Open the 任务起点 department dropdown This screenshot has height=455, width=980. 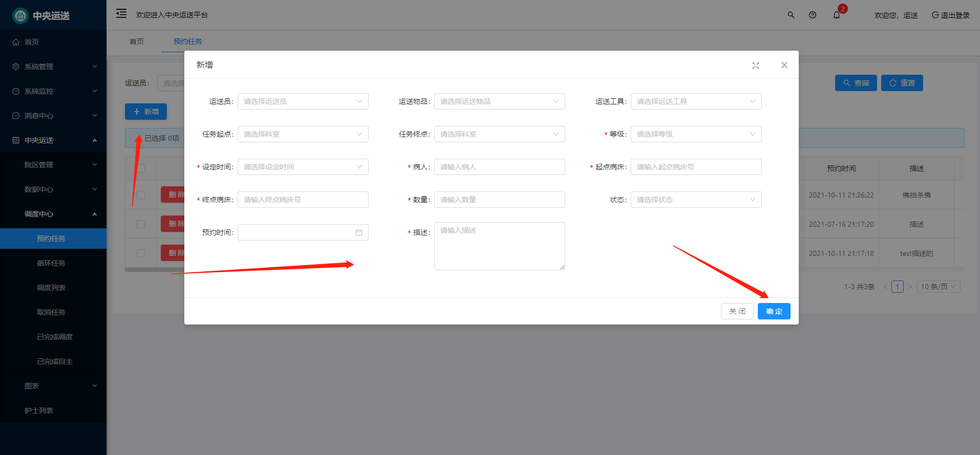coord(303,134)
